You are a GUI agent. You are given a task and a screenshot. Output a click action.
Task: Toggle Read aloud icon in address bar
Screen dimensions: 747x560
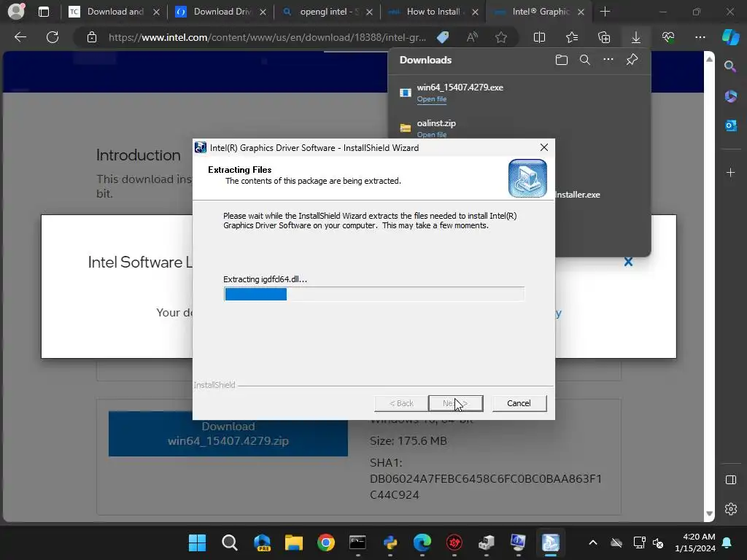point(472,37)
